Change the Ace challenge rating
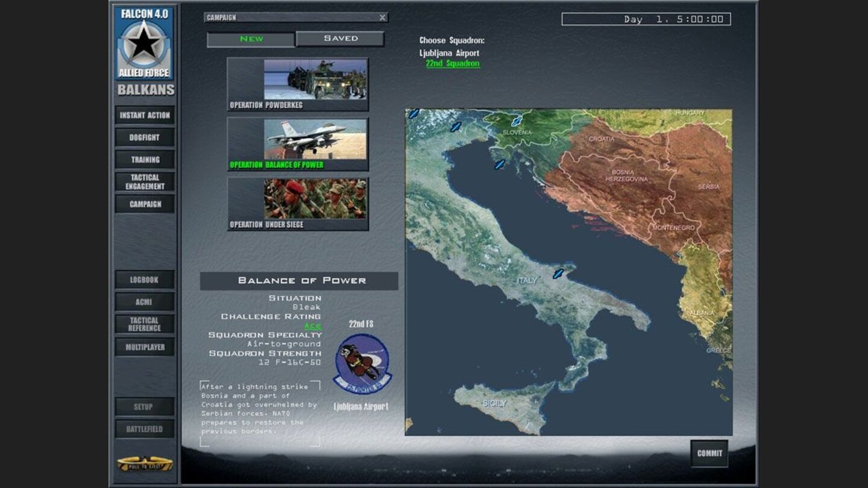The width and height of the screenshot is (868, 488). click(312, 326)
